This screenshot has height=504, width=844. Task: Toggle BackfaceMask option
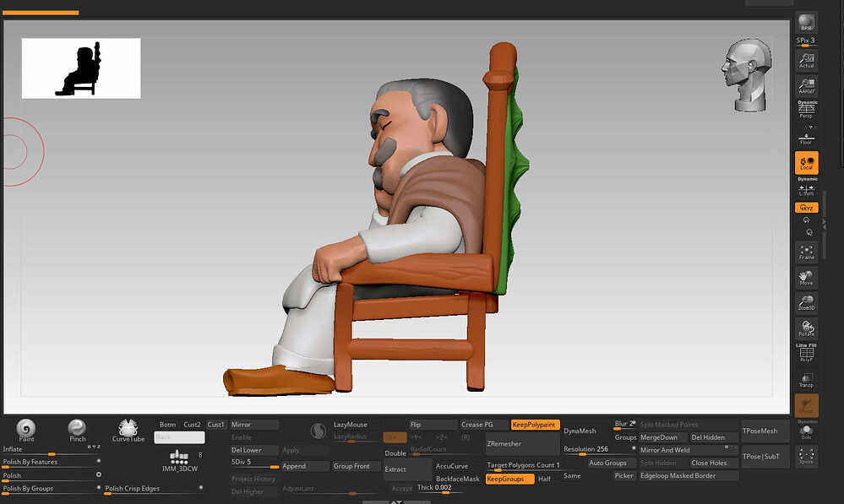[x=458, y=479]
